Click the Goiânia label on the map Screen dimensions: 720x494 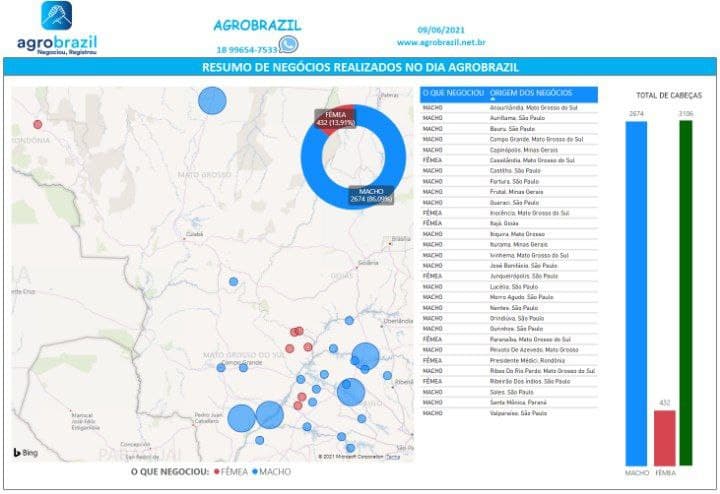pyautogui.click(x=369, y=263)
